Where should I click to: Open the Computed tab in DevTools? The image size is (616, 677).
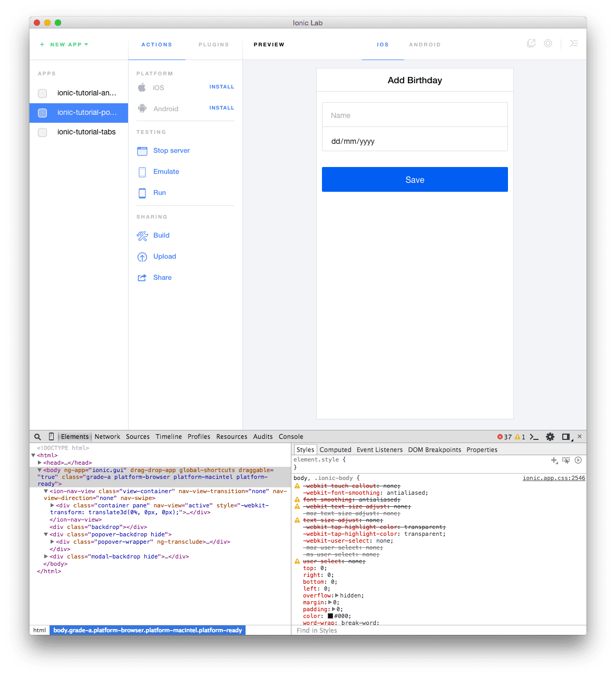[335, 450]
